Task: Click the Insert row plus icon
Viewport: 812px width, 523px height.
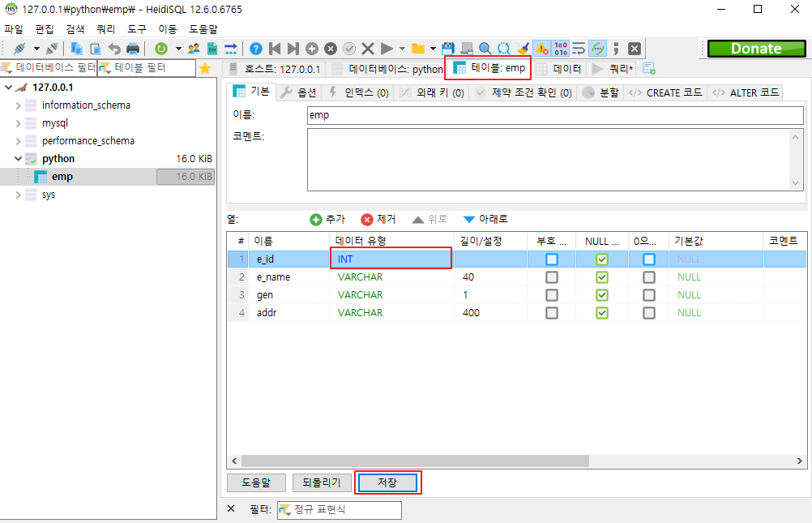Action: 312,49
